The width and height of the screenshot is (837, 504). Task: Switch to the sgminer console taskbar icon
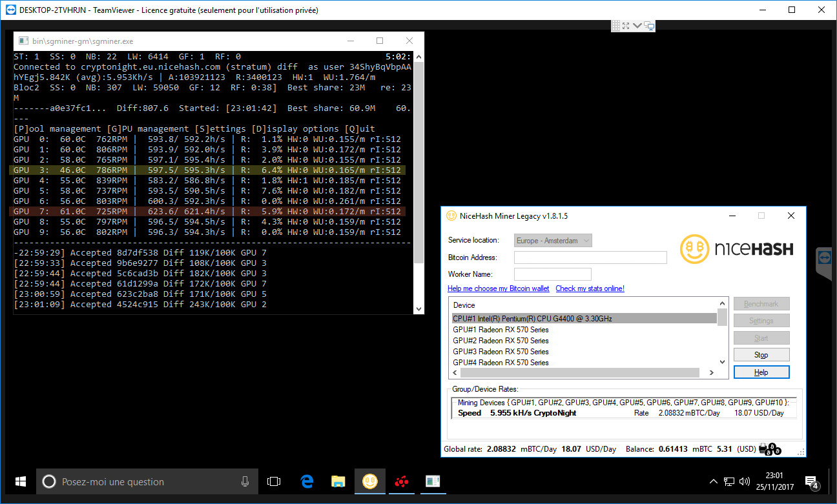(432, 481)
